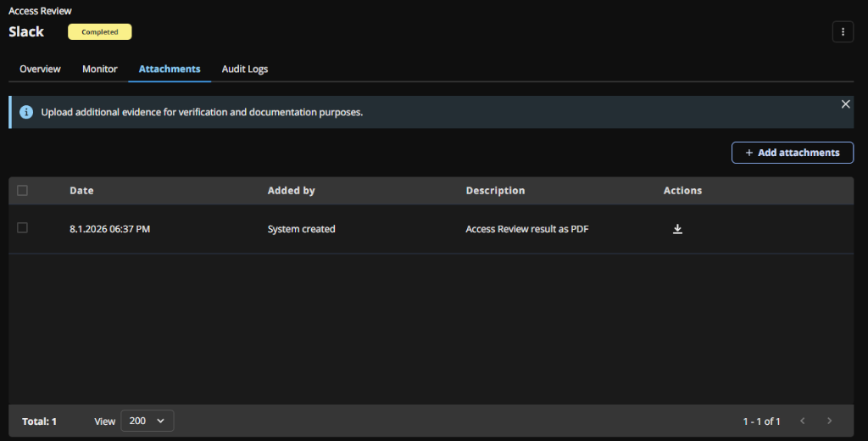Click the Description column header
868x441 pixels.
pyautogui.click(x=495, y=191)
